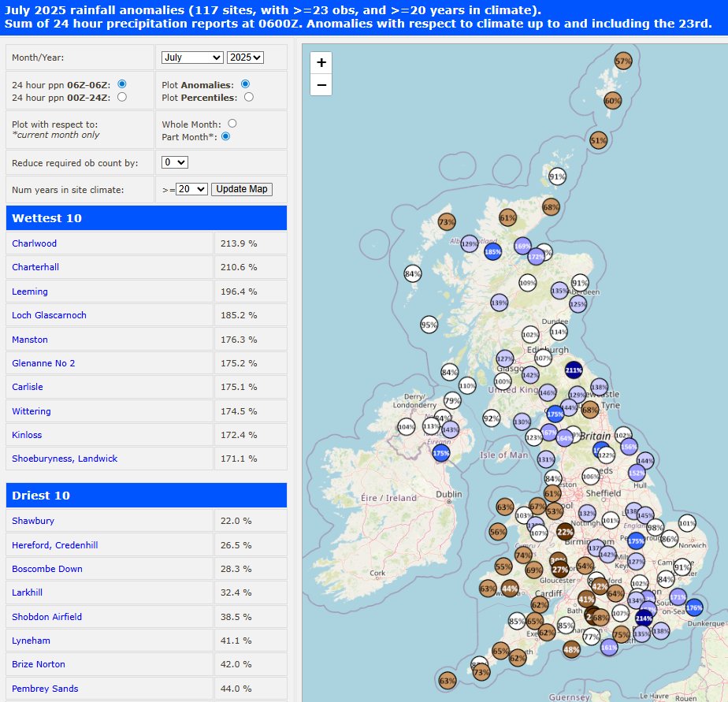Click the 152% lilac marker near Hull
This screenshot has height=702, width=728.
coord(636,473)
